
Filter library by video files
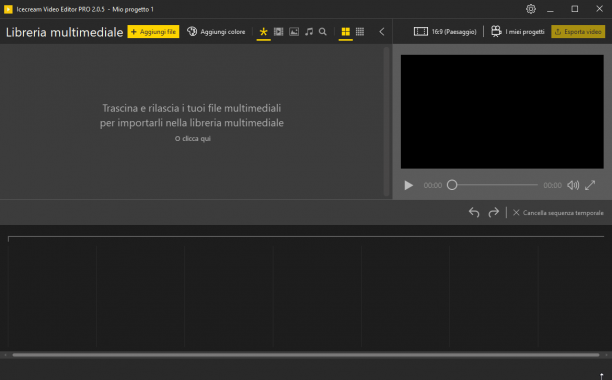[x=278, y=32]
